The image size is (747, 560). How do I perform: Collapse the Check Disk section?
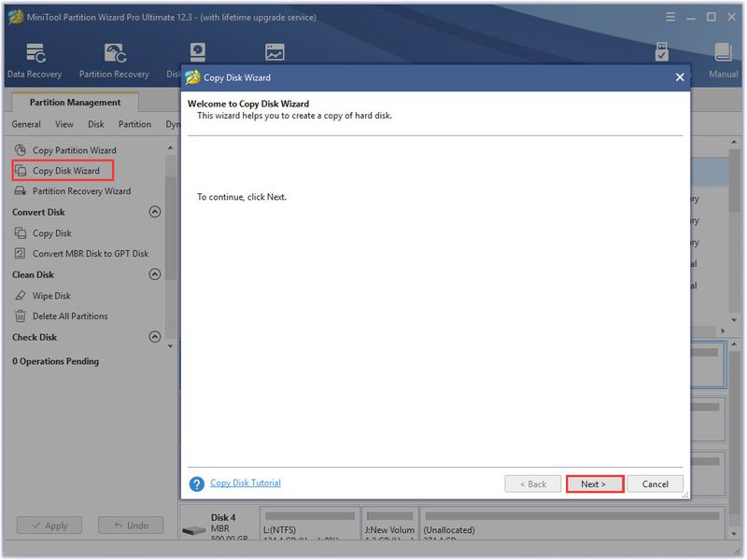point(155,337)
